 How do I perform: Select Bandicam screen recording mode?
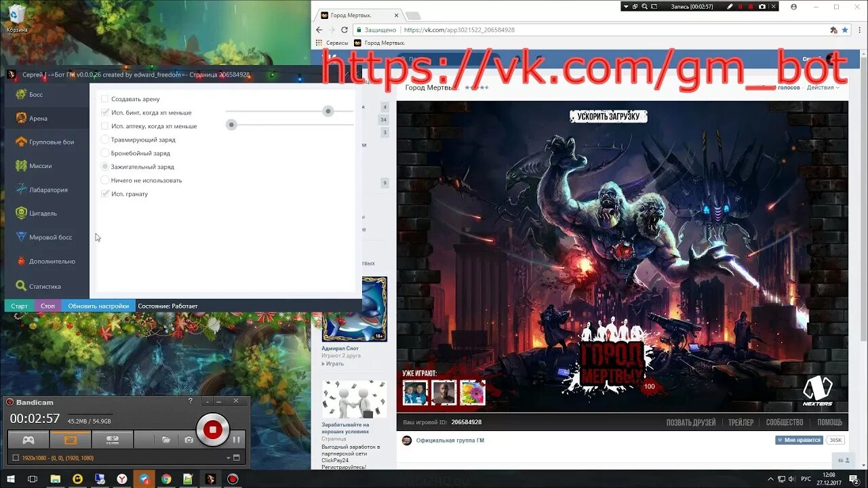point(71,440)
